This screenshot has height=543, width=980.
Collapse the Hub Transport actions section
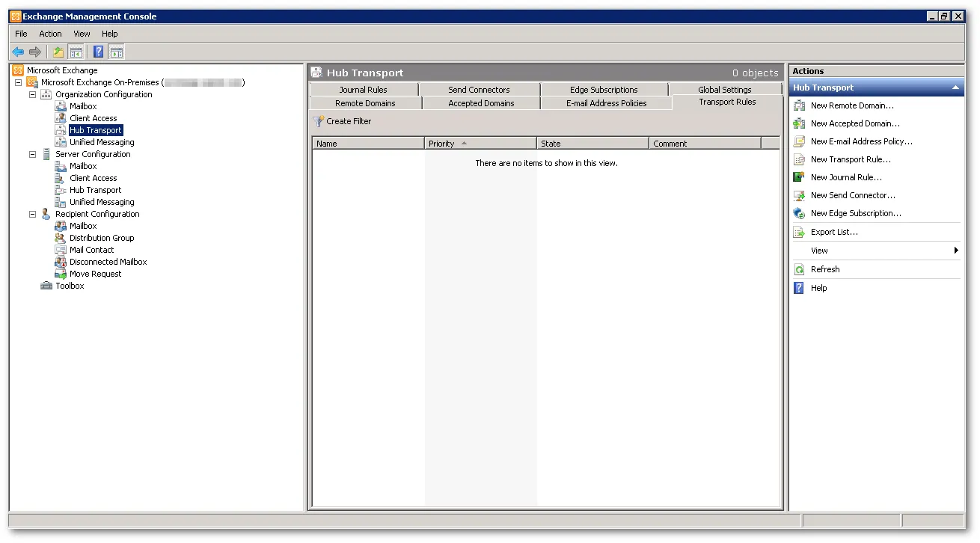point(955,88)
